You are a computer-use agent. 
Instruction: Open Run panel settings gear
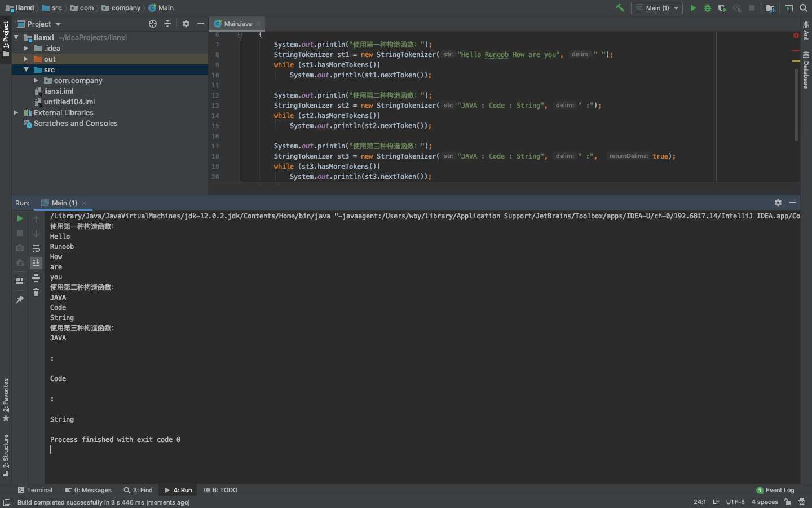(x=778, y=203)
